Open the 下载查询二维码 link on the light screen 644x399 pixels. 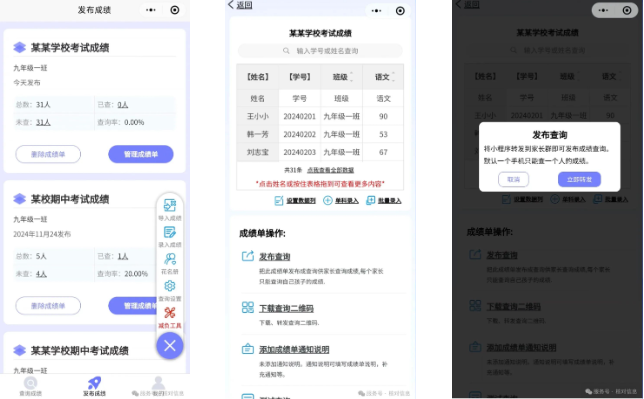(286, 308)
